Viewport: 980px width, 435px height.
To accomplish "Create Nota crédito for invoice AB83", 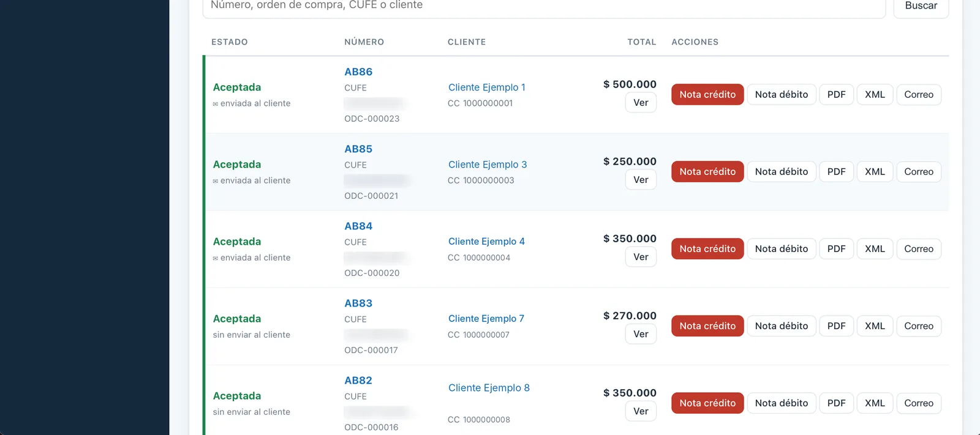I will point(707,325).
